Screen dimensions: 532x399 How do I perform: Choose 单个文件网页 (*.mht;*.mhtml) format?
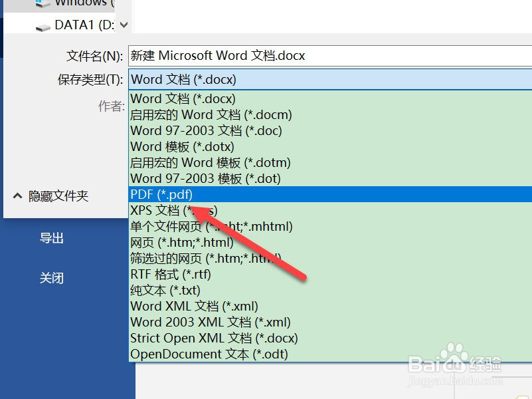coord(330,226)
